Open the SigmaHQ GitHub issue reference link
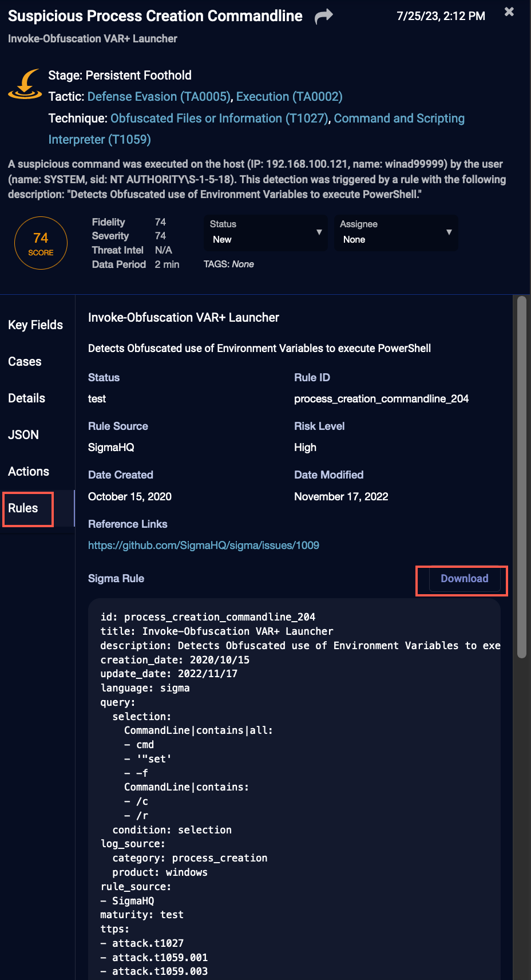531x980 pixels. point(204,546)
